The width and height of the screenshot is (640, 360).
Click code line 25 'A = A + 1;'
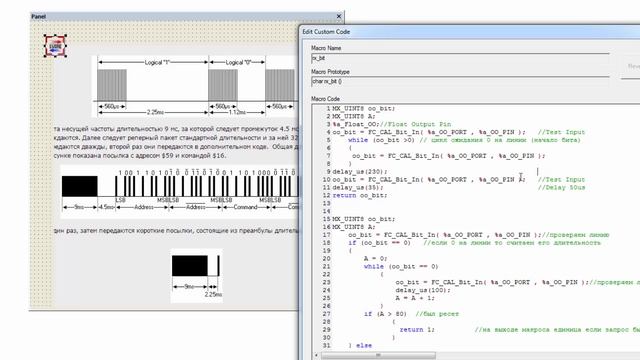[415, 298]
